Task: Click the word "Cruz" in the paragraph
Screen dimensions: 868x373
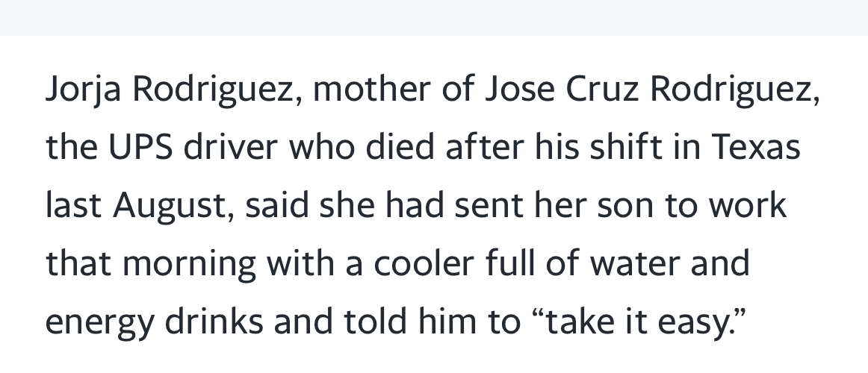Action: click(602, 89)
